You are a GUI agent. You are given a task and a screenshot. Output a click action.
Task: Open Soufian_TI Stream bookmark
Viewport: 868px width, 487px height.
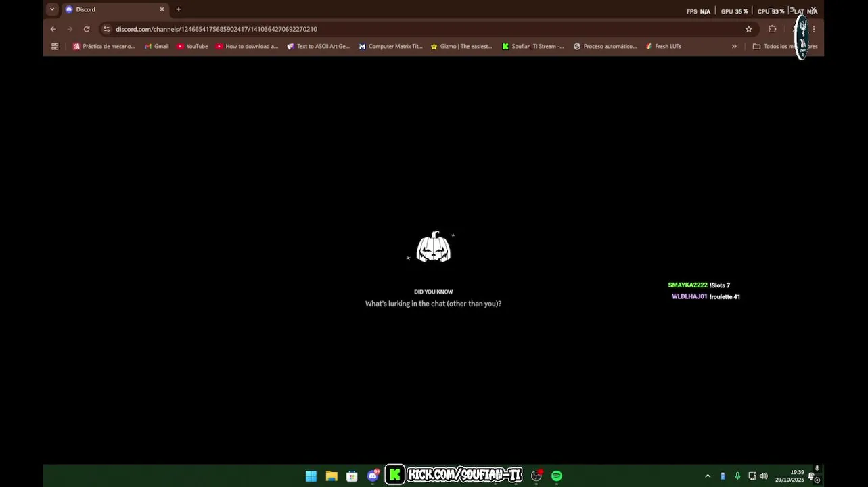pos(532,47)
